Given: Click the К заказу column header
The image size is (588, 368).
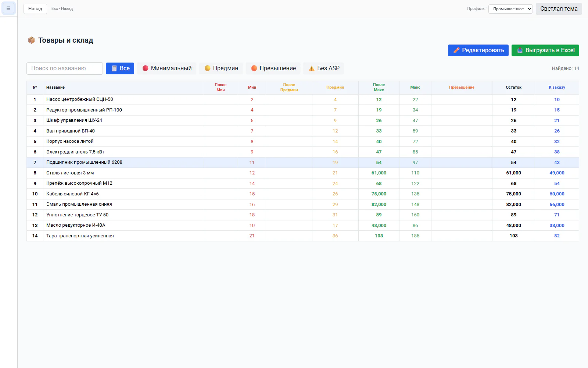Looking at the screenshot, I should click(x=557, y=88).
